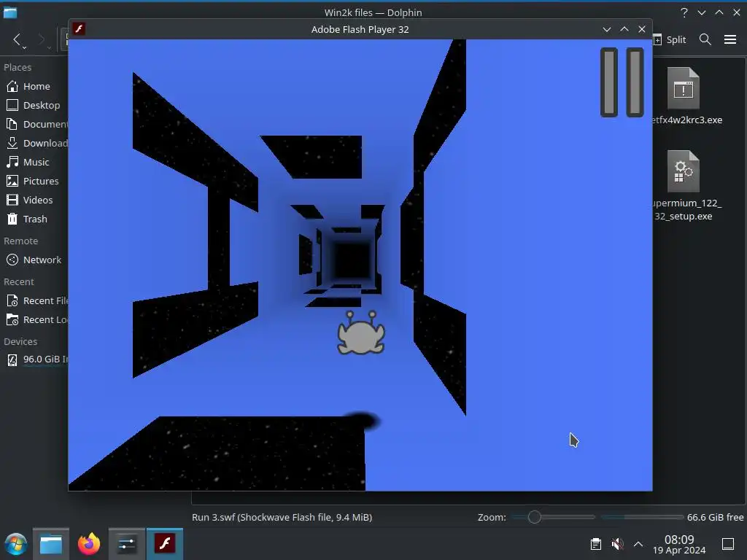
Task: Select the etfx4w2krc3.exe file
Action: coord(684,96)
